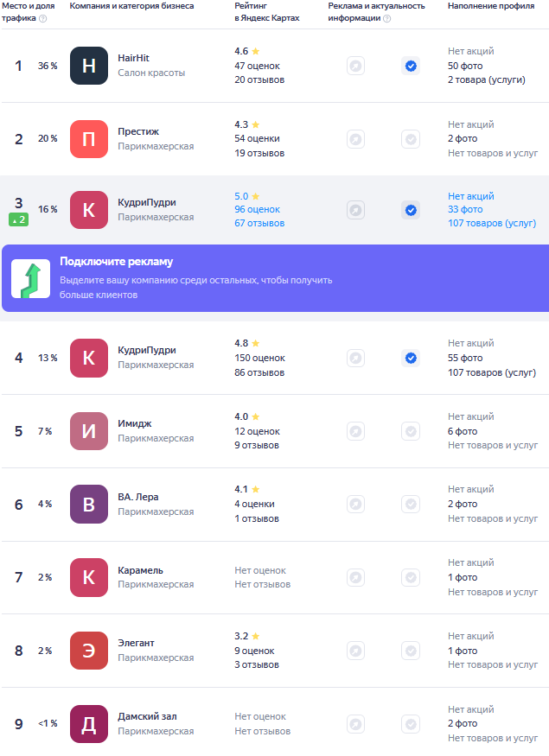Click the HairHit 'H' logo avatar

pos(89,66)
